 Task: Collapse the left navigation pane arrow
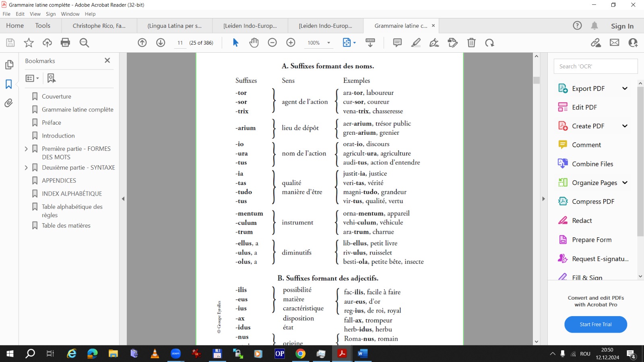click(x=123, y=199)
